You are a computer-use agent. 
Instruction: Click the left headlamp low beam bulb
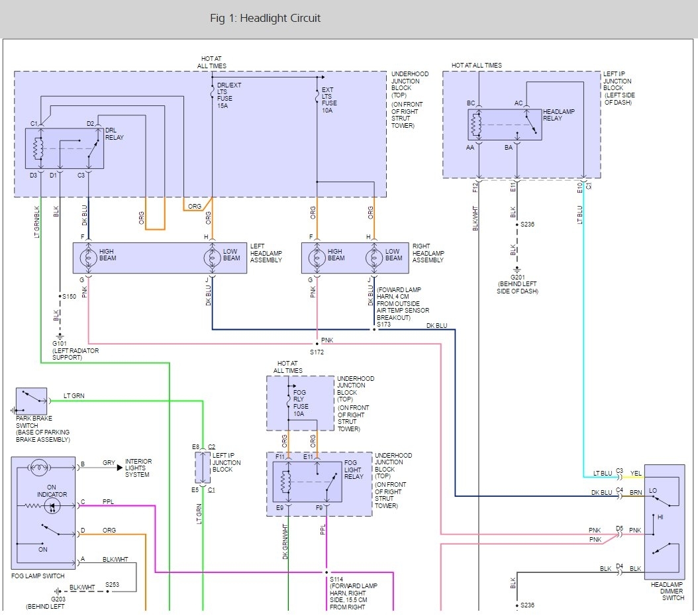click(213, 258)
